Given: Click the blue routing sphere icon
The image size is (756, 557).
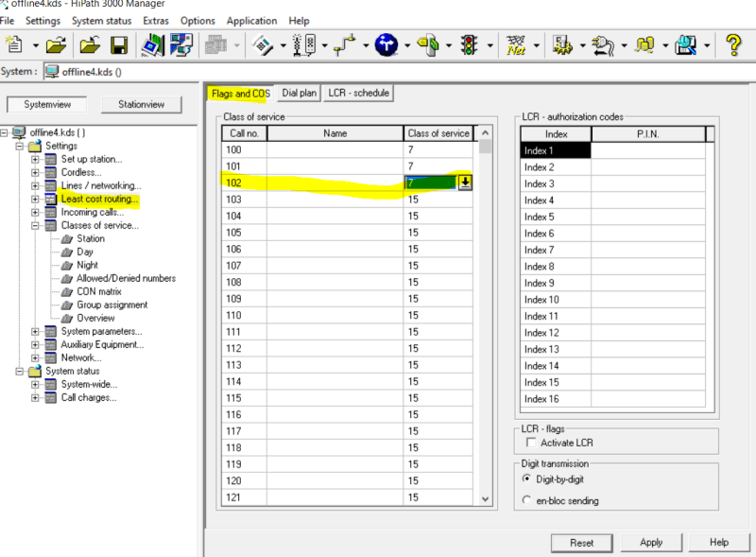Looking at the screenshot, I should click(387, 44).
